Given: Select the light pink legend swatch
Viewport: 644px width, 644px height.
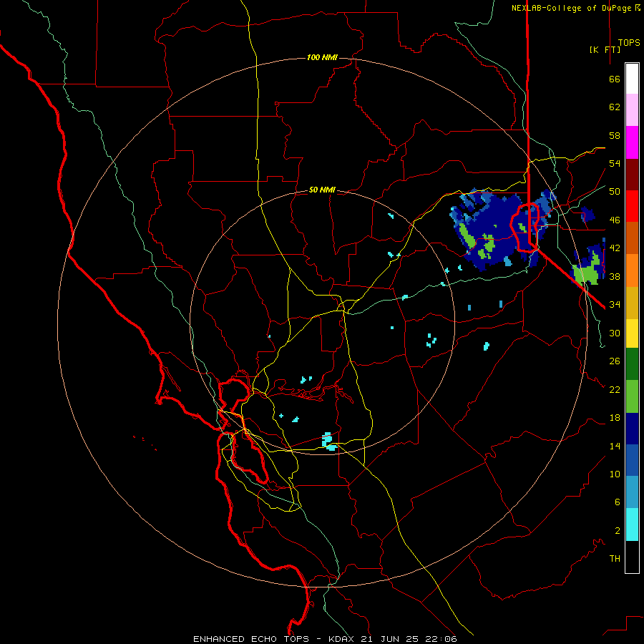Looking at the screenshot, I should tap(632, 110).
